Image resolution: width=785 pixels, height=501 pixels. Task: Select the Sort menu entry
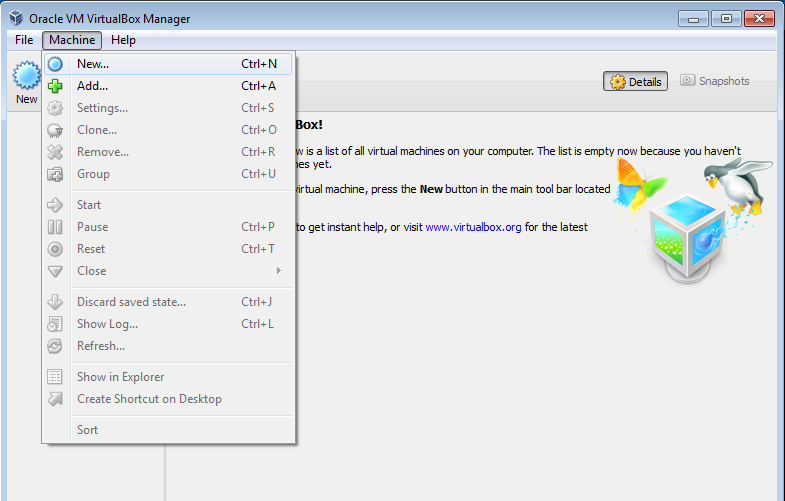click(x=88, y=430)
